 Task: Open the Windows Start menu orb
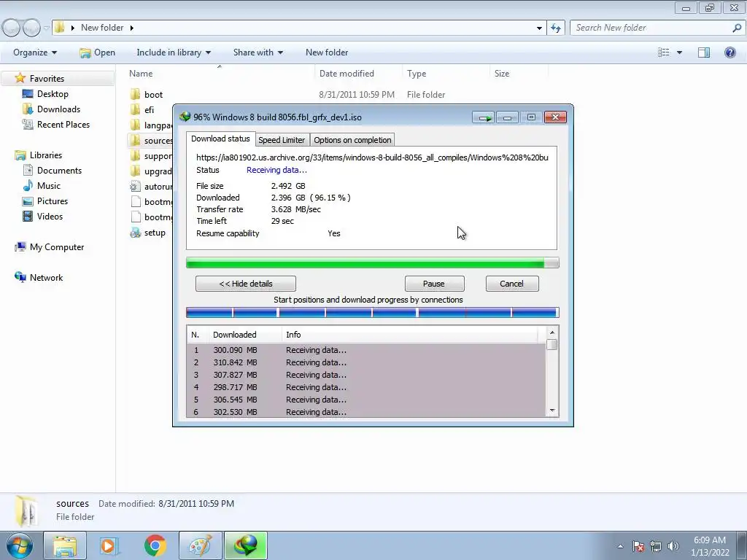(x=20, y=545)
